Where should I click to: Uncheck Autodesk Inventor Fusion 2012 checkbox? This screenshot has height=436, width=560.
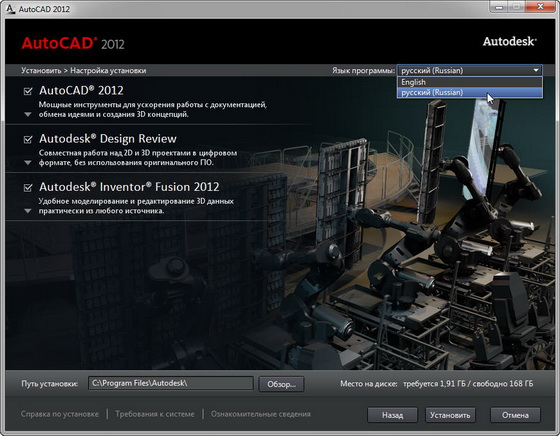pyautogui.click(x=28, y=187)
